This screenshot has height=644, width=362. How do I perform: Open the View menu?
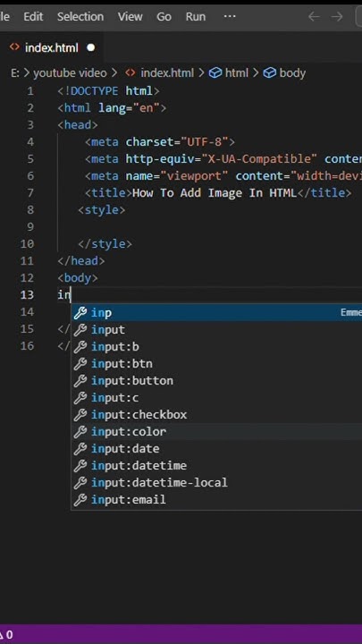(130, 17)
